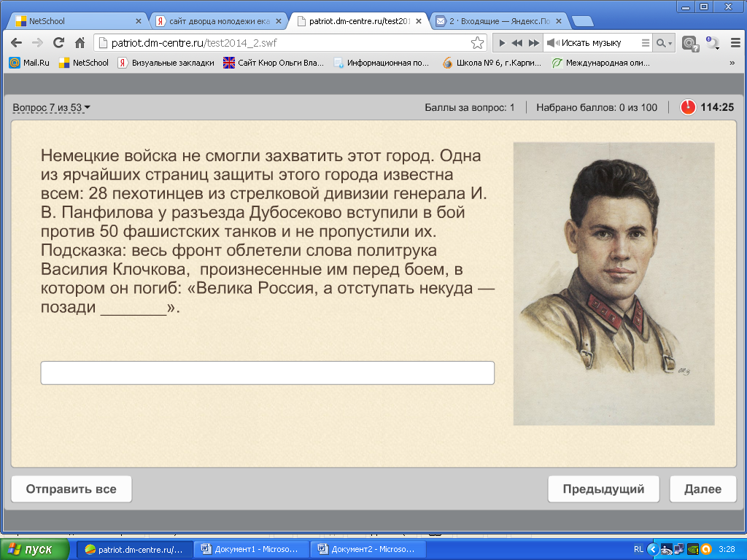747x560 pixels.
Task: Switch to patriot.dm-centre.ru taskbar window
Action: pyautogui.click(x=135, y=550)
